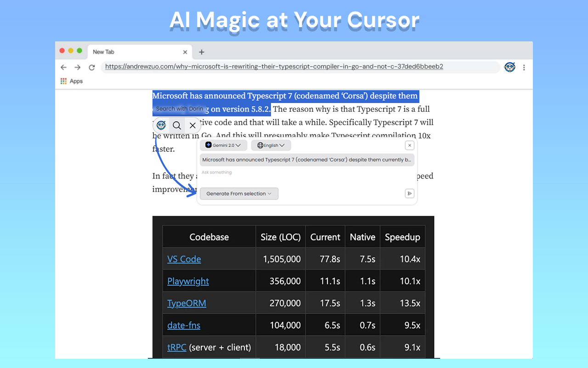This screenshot has height=368, width=588.
Task: Open a new tab with the plus button
Action: point(201,52)
